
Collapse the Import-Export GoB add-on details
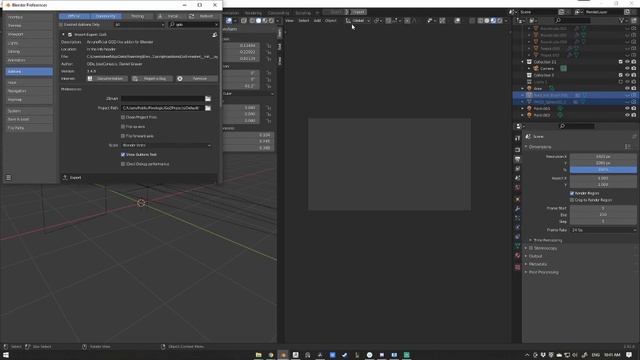pos(63,35)
